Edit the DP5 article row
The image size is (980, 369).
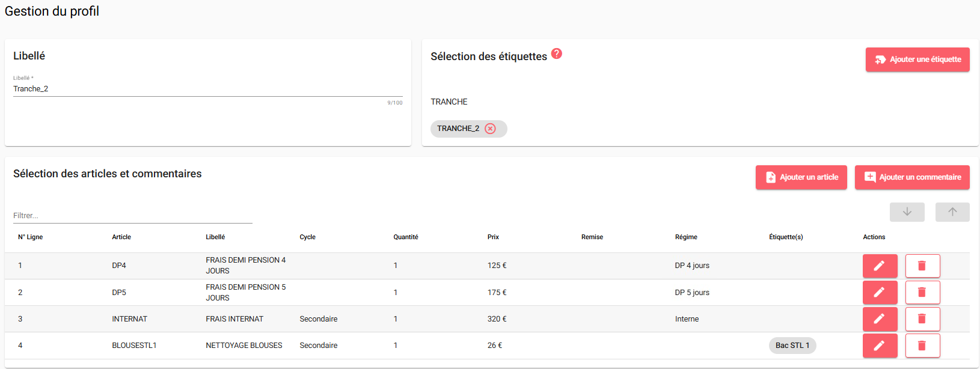(x=880, y=293)
